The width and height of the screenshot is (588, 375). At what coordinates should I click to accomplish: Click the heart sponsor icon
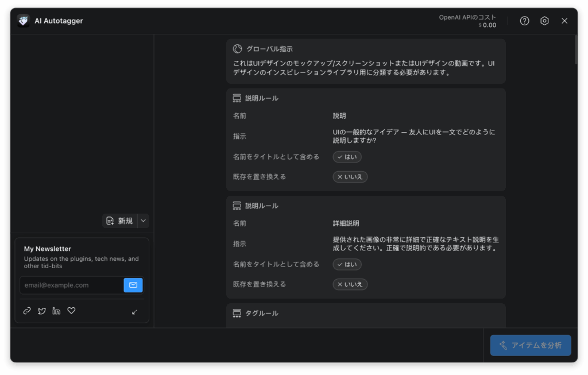(x=71, y=311)
